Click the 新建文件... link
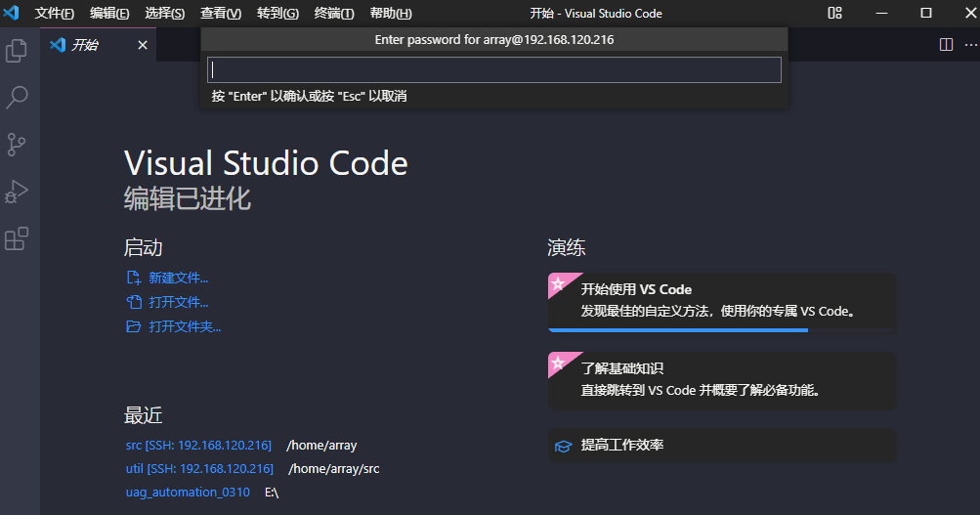 [x=178, y=278]
